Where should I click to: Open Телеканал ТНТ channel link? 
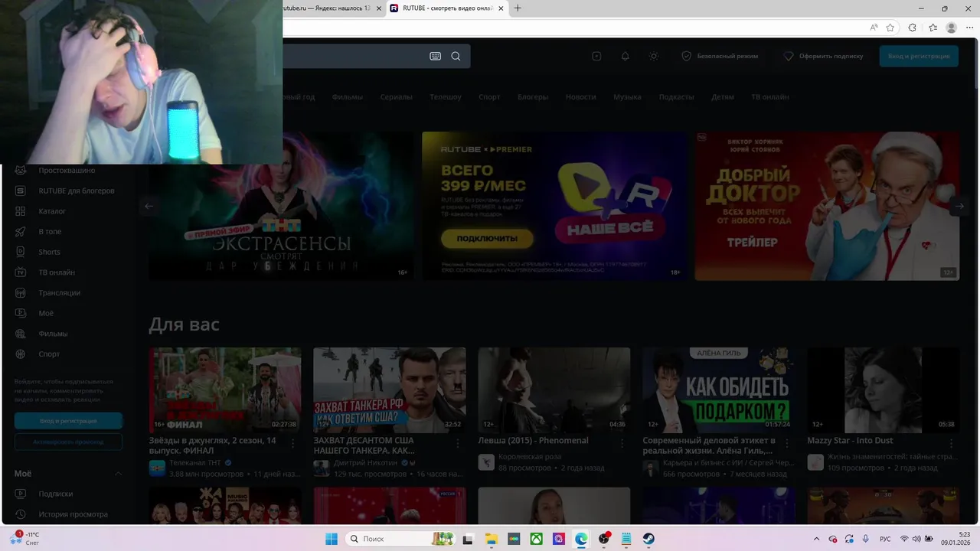pos(196,463)
